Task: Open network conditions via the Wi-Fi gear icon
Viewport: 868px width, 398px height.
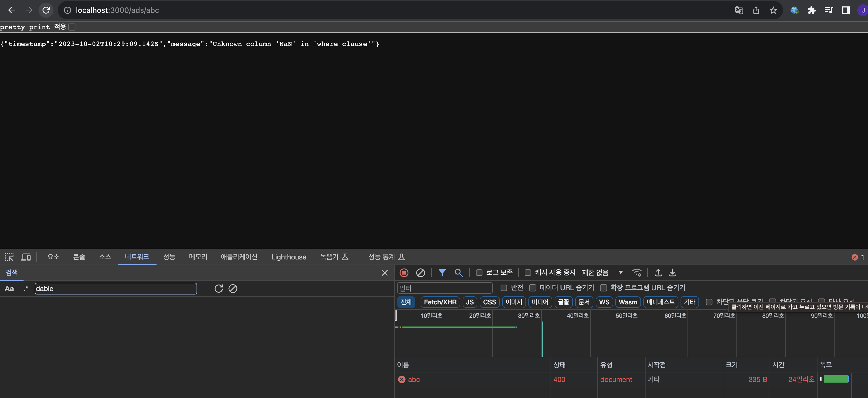Action: [x=636, y=273]
